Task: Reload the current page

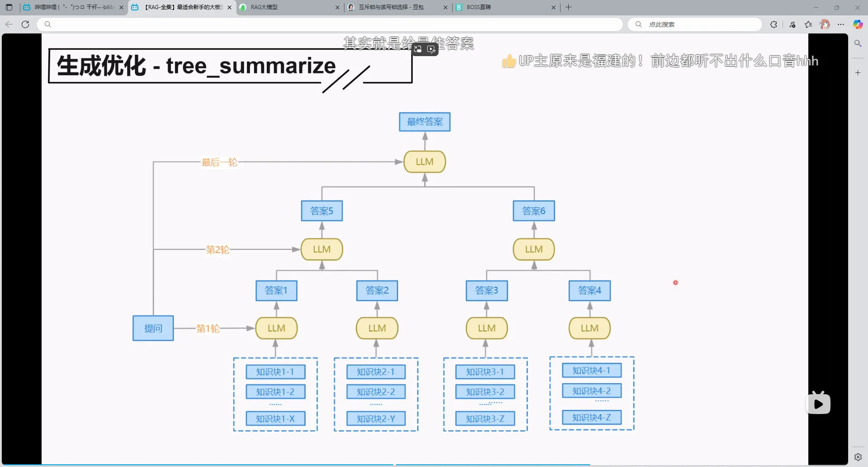Action: tap(25, 24)
